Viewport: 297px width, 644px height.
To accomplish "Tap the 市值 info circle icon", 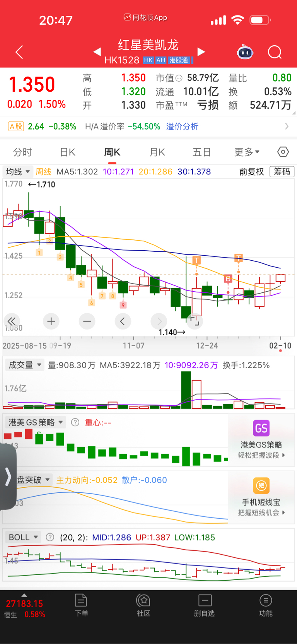I will [x=179, y=79].
